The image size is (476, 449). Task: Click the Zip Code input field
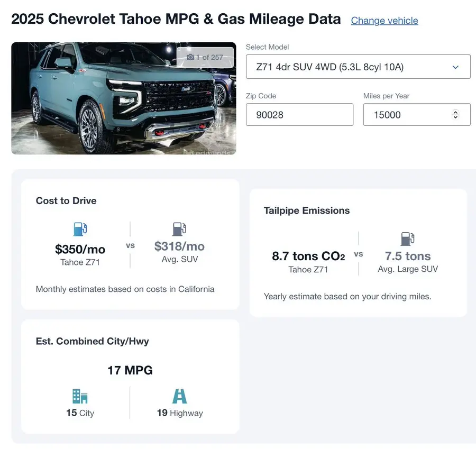(x=299, y=115)
